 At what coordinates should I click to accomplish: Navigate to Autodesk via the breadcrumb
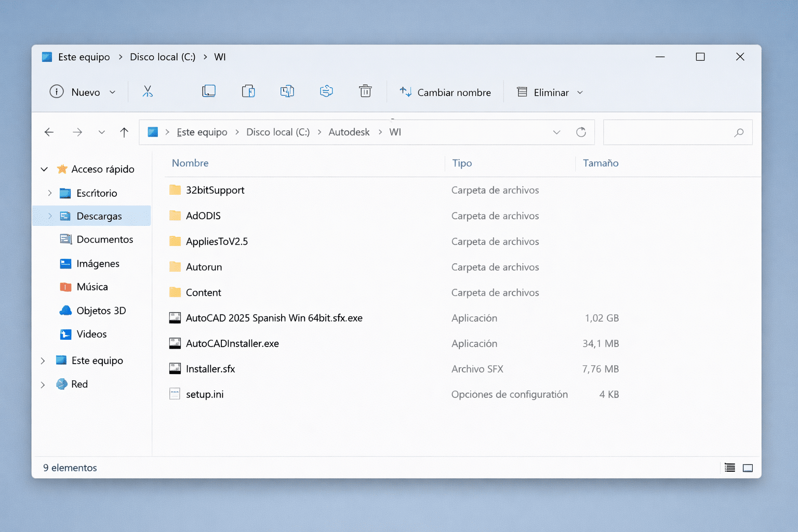349,132
